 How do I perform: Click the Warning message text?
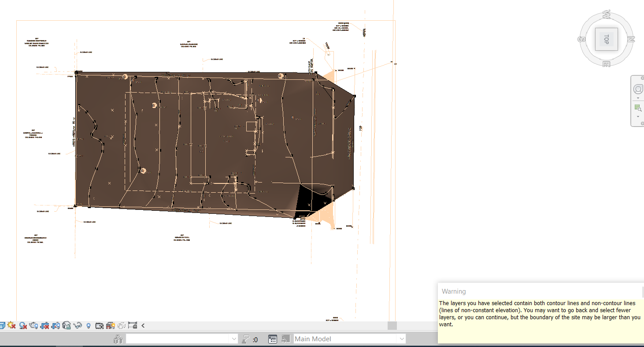point(540,313)
